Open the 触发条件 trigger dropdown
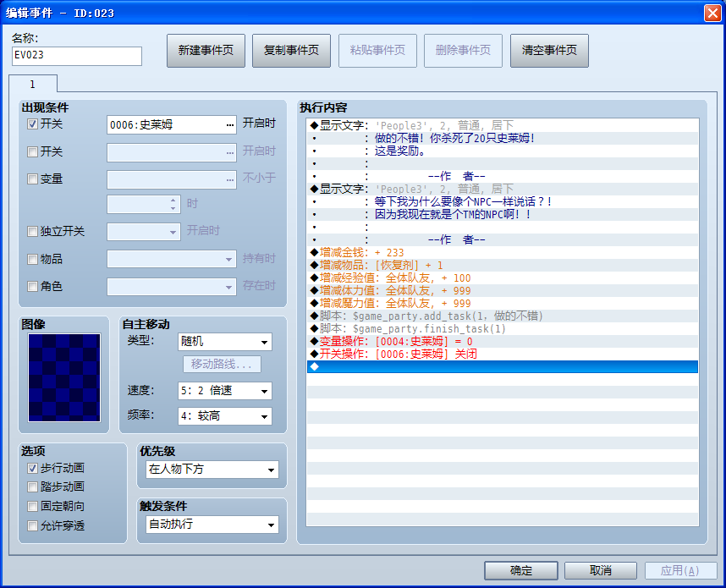 (212, 525)
